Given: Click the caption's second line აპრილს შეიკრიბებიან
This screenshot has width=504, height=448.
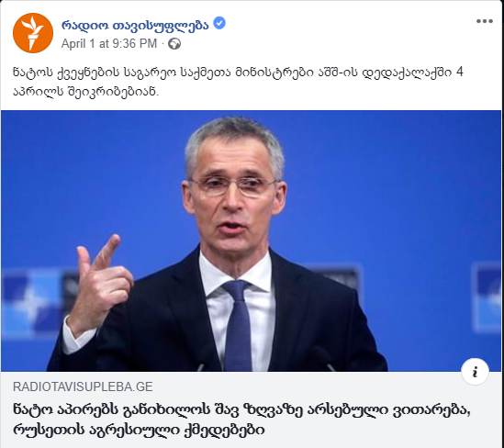Looking at the screenshot, I should pos(85,92).
